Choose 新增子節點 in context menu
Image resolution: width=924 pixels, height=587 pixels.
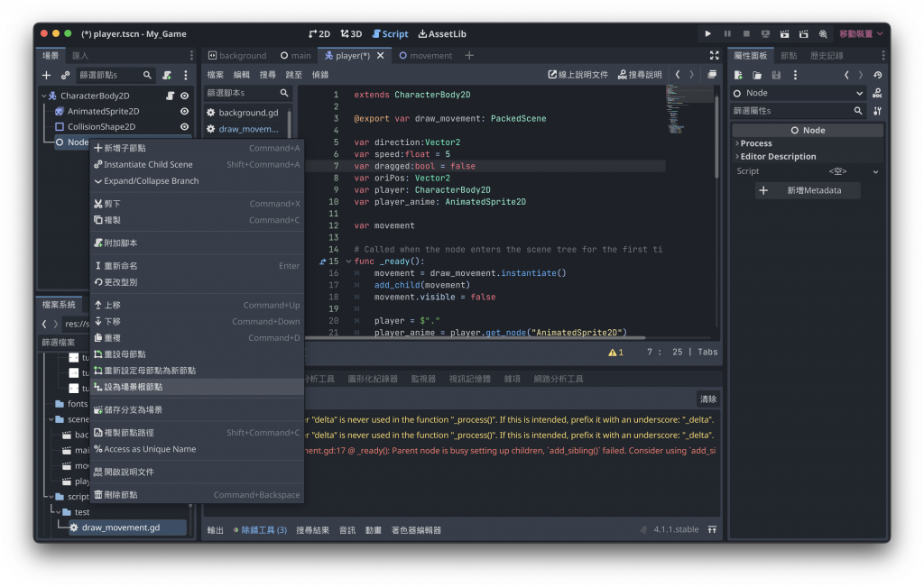pyautogui.click(x=197, y=149)
